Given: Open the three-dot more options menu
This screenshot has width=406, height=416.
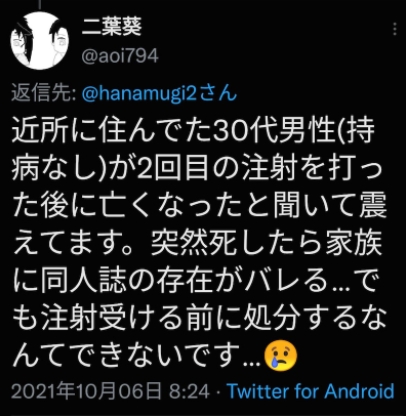Looking at the screenshot, I should (395, 29).
